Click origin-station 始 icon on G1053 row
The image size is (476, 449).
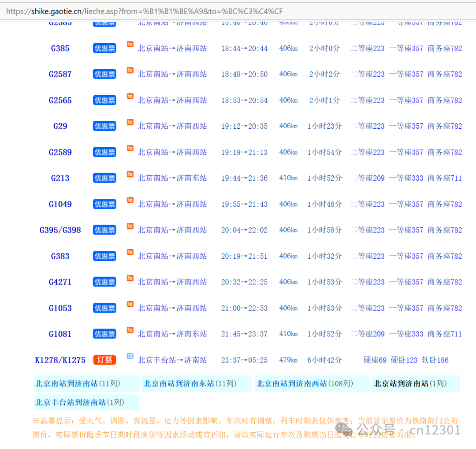130,304
